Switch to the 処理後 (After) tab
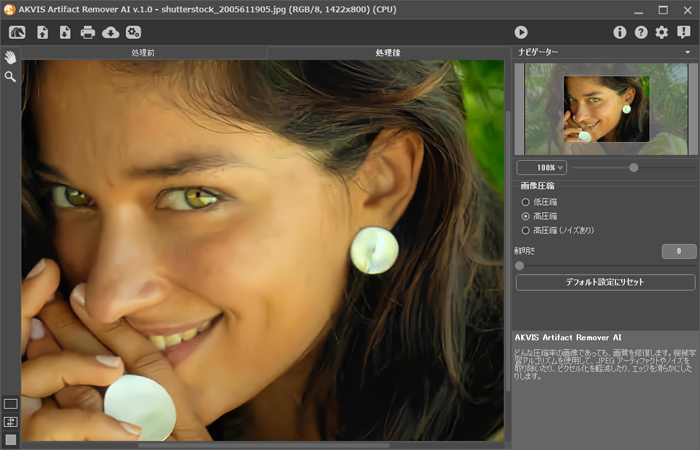This screenshot has width=700, height=450. point(388,53)
